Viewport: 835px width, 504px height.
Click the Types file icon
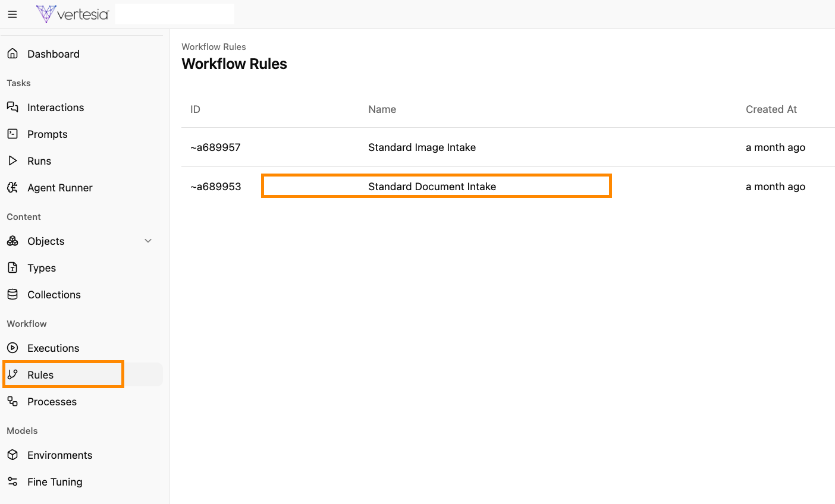pos(12,267)
